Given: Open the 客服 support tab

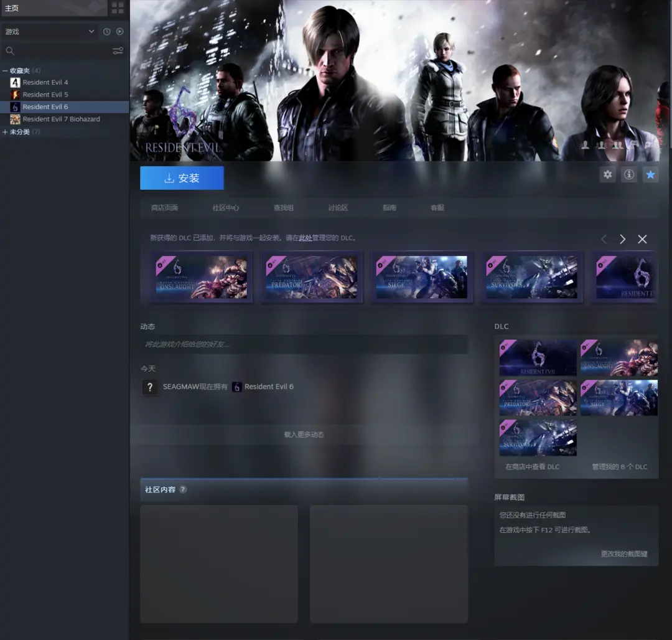Looking at the screenshot, I should tap(437, 208).
